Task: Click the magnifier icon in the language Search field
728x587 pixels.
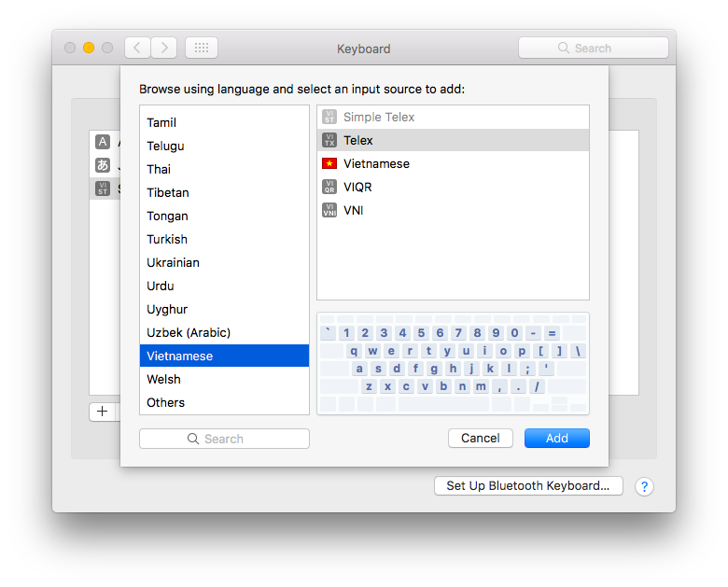Action: click(192, 439)
